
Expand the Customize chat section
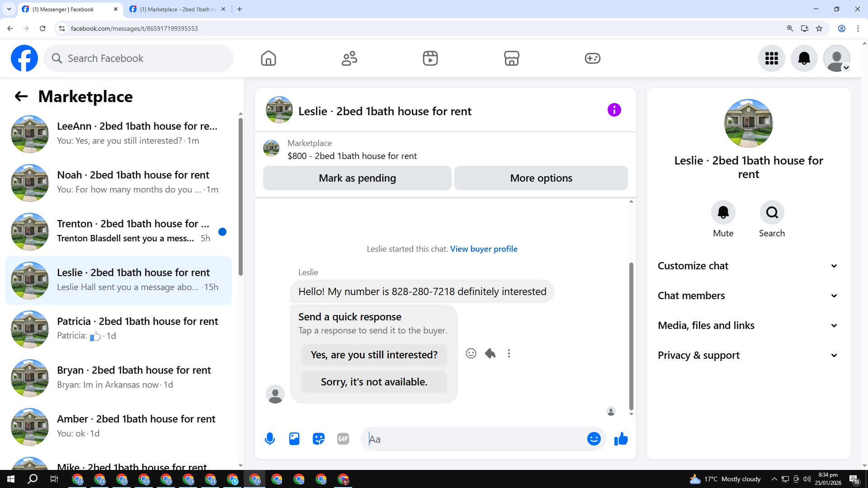(749, 266)
